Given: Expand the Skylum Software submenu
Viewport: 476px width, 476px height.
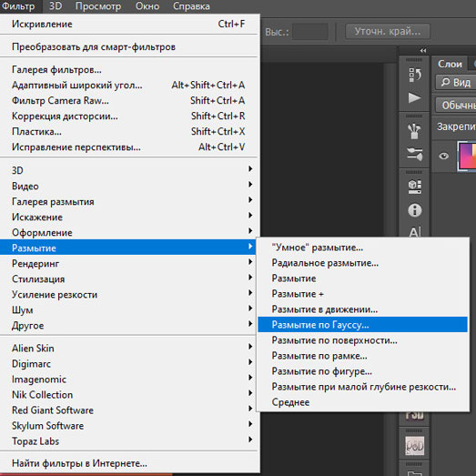Looking at the screenshot, I should click(128, 425).
